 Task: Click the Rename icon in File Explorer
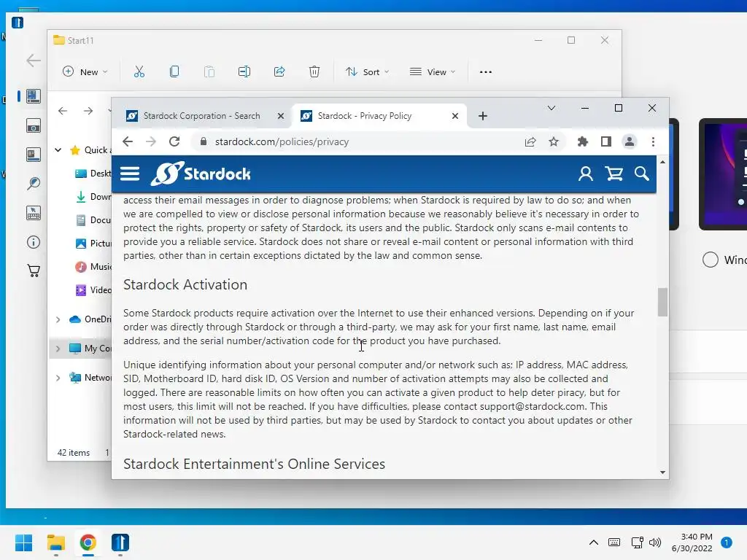(244, 72)
